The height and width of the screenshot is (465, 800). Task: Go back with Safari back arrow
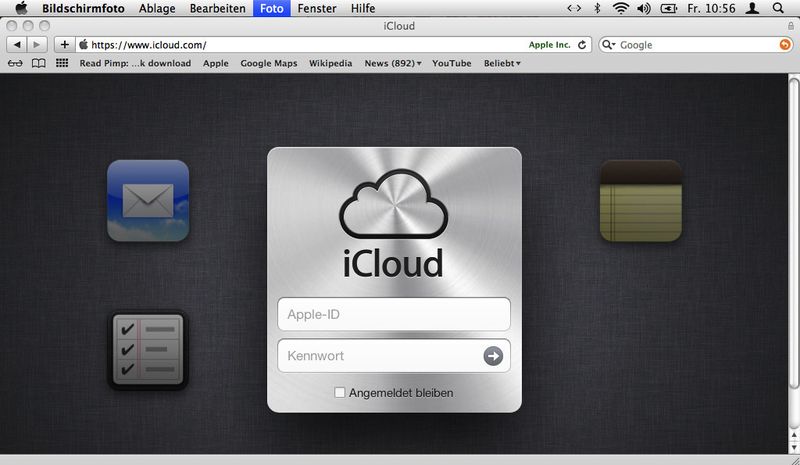click(x=17, y=44)
